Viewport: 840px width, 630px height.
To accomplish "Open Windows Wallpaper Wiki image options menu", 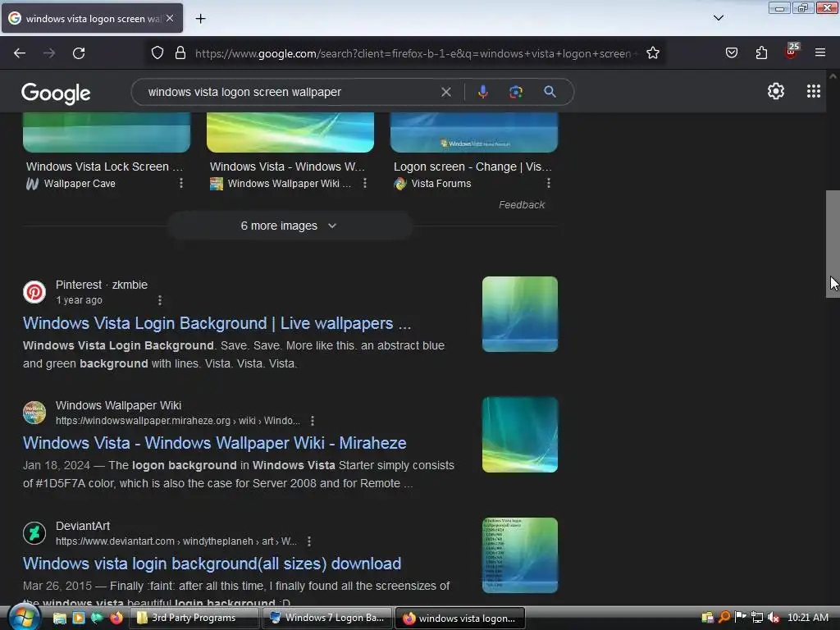I will 365,183.
